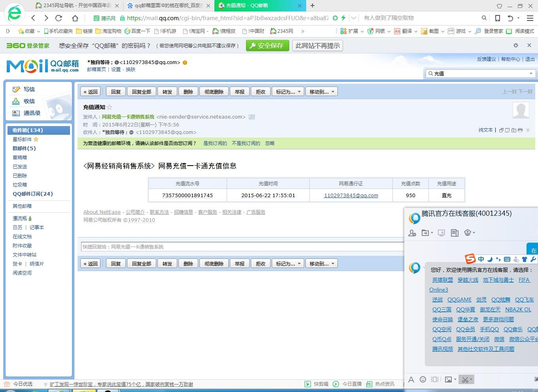Image resolution: width=538 pixels, height=392 pixels.
Task: Star the 充值通知 email
Action: 110,107
